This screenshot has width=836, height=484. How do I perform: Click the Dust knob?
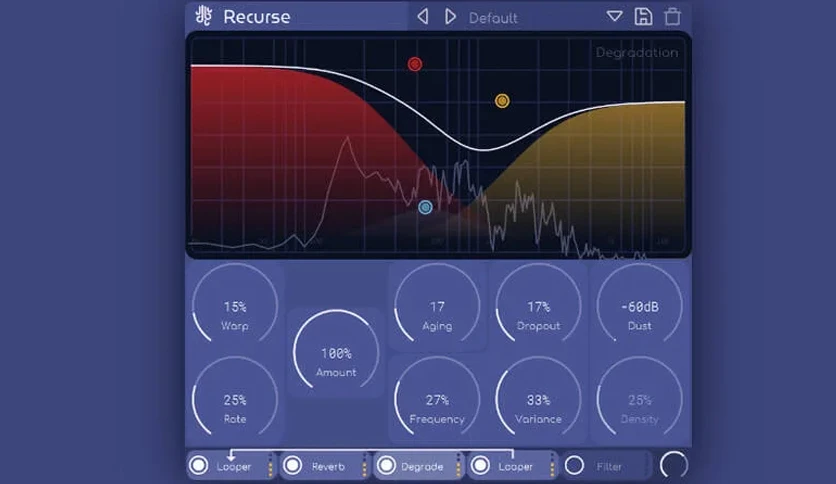click(x=639, y=305)
